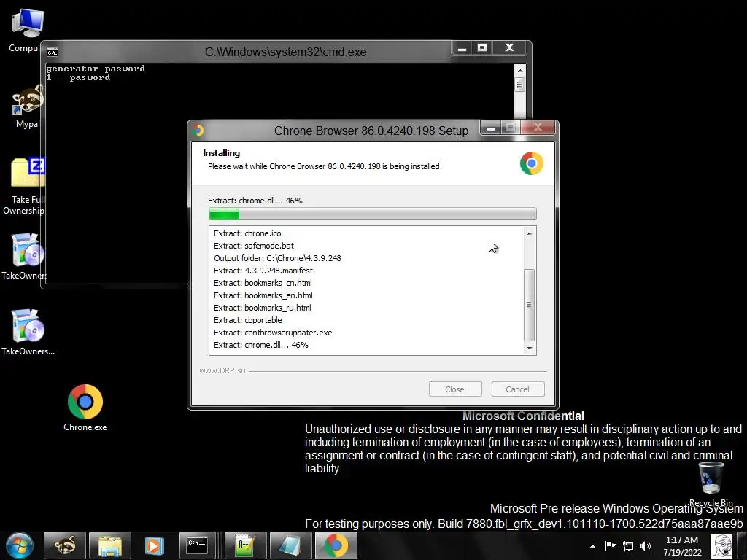Select 'Extract: 4.3.9.248.manifest' log line

tap(263, 271)
